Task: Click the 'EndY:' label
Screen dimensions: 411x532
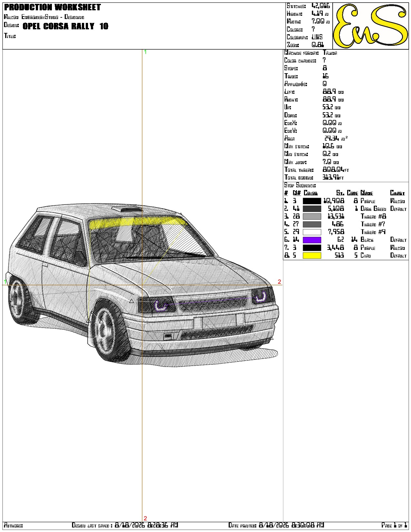Action: coord(290,131)
